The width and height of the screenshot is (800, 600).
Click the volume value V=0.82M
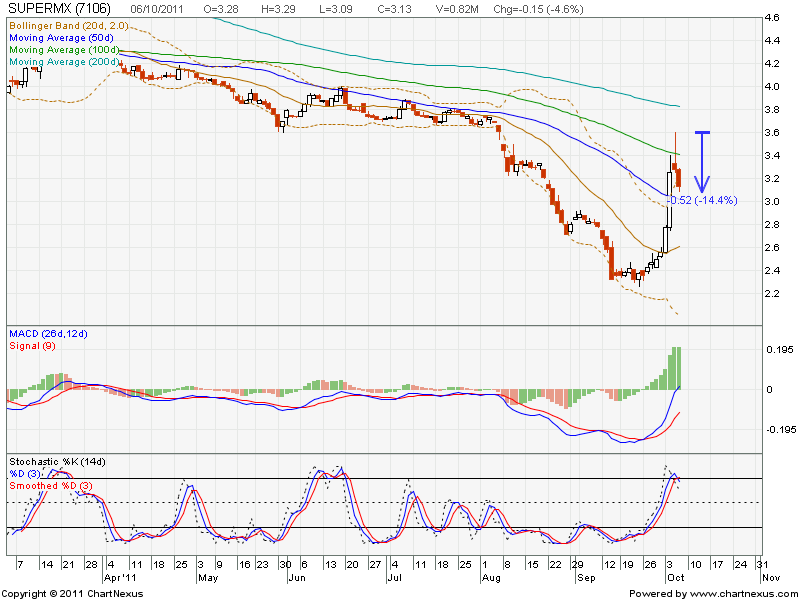457,9
